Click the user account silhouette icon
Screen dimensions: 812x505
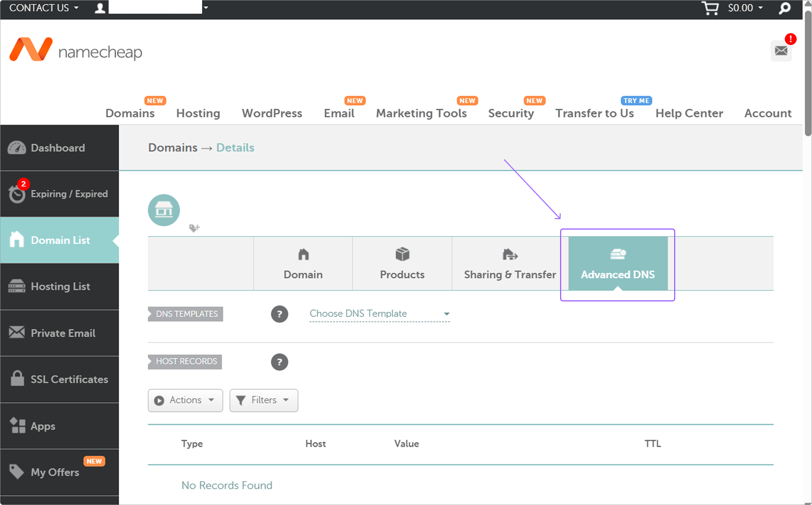pos(100,8)
